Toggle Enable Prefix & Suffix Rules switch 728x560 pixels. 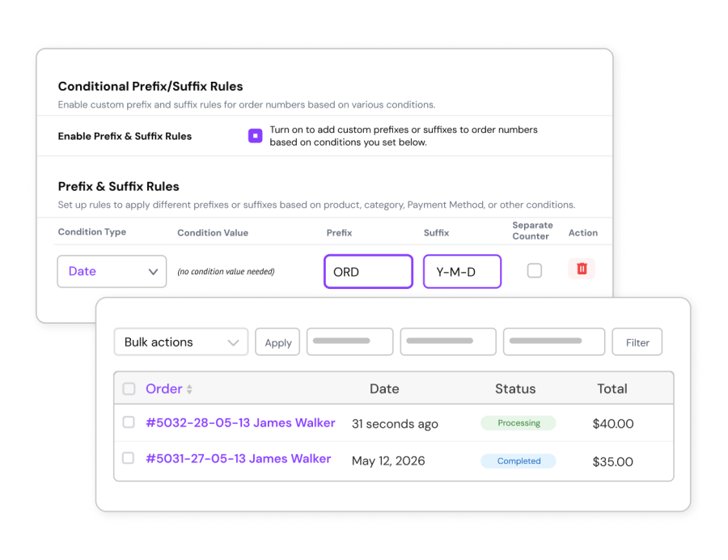[255, 136]
